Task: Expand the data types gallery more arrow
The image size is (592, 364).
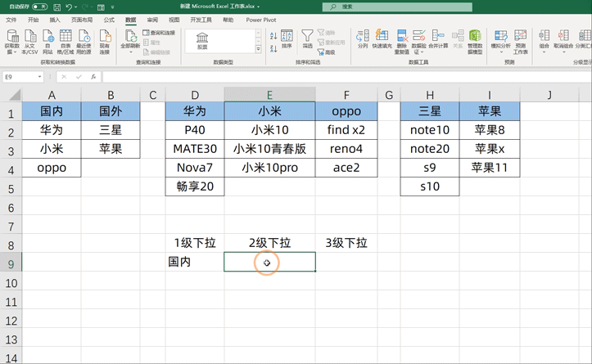Action: [258, 49]
